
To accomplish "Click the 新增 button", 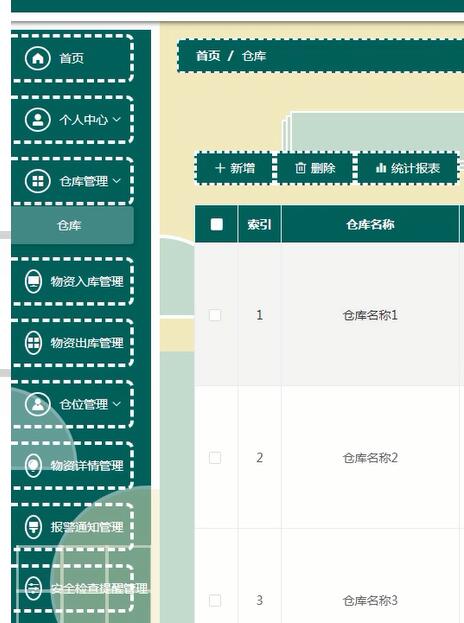I will click(x=234, y=168).
